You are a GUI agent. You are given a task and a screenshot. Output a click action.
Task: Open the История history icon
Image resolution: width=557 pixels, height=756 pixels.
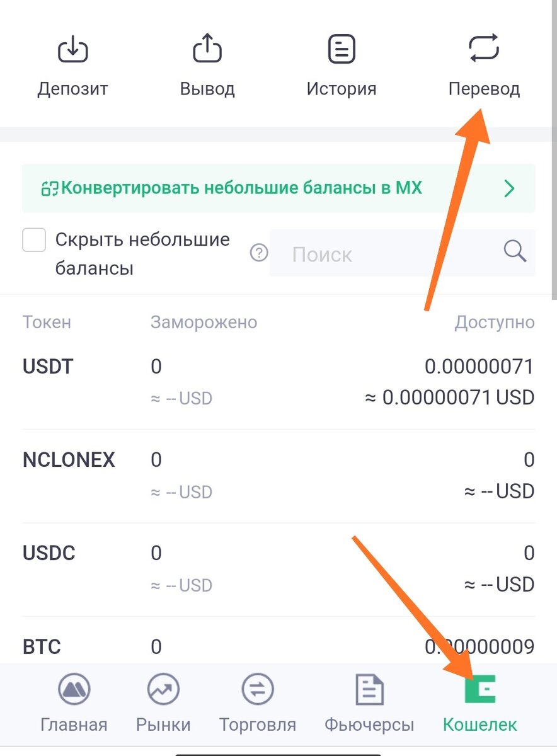[x=342, y=49]
